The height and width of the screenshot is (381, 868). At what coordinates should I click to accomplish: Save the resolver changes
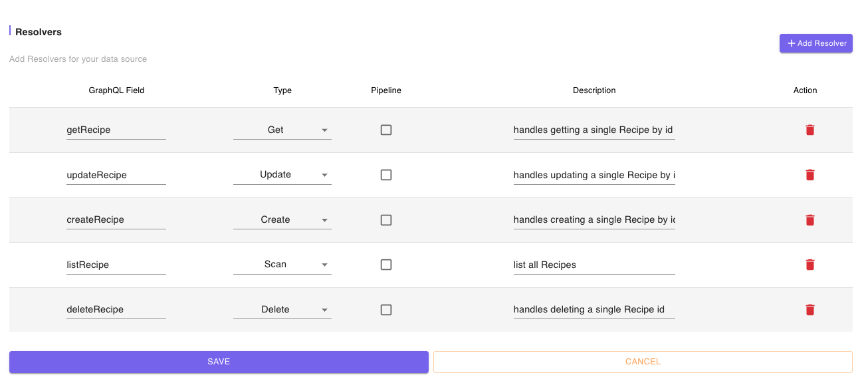point(219,362)
